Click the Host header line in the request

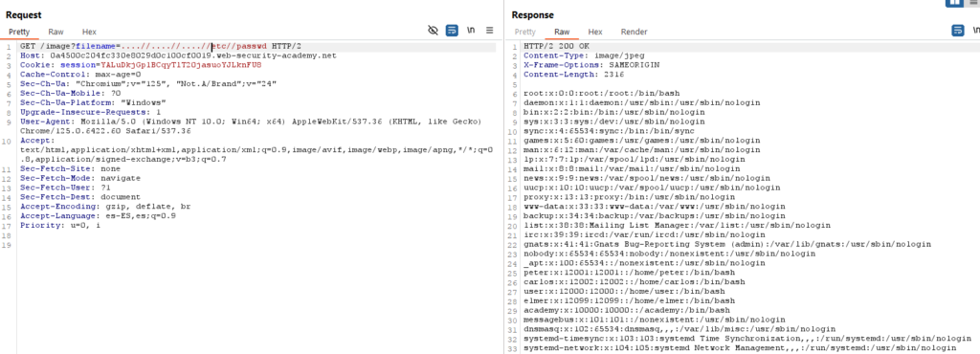(179, 55)
